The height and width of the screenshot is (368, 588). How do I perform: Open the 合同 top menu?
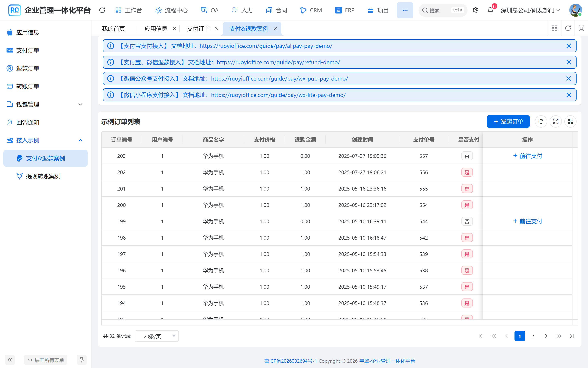(x=276, y=10)
